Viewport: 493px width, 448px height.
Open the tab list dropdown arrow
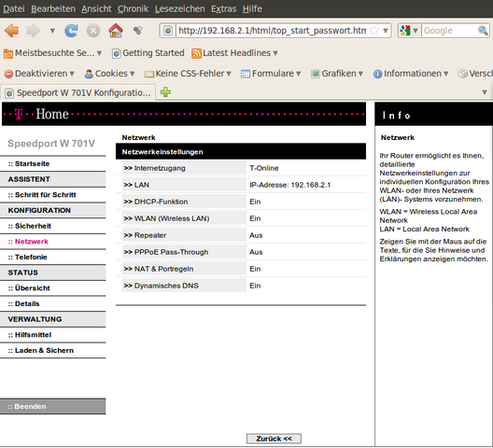click(x=485, y=92)
